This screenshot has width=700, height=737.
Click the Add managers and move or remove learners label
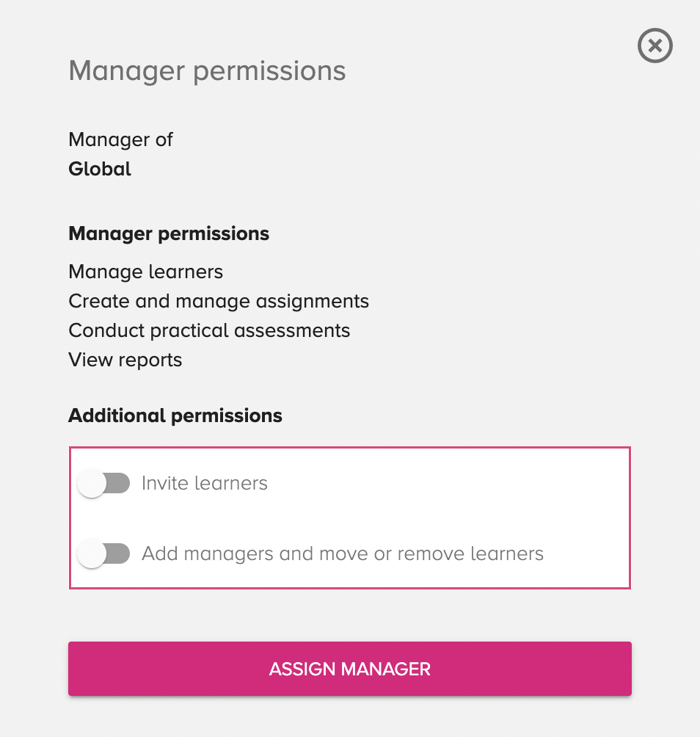pyautogui.click(x=343, y=553)
